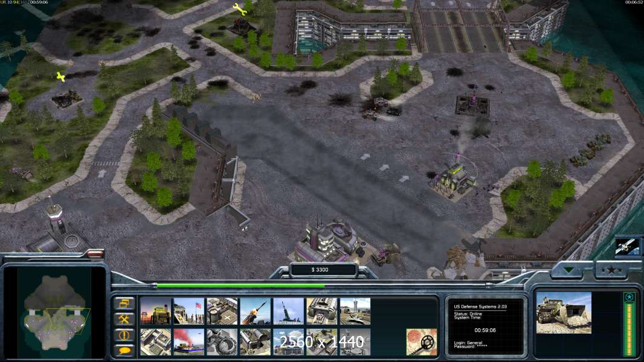This screenshot has height=362, width=644.
Task: Click the yellow wrench repair marker near top
Action: [x=239, y=9]
